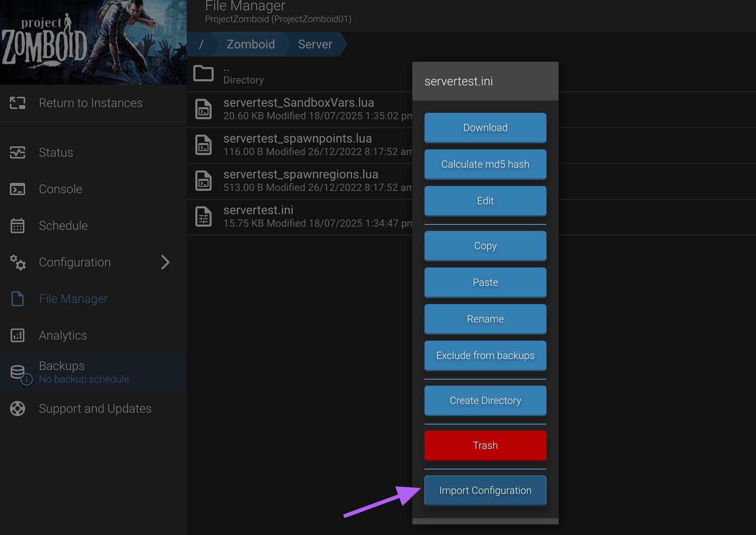Click the parent directory folder icon

(x=204, y=74)
